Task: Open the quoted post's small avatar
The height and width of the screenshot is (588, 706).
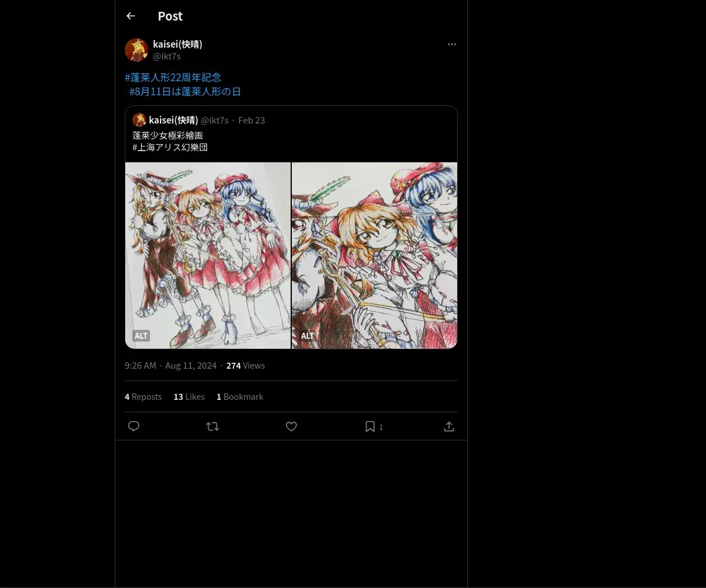Action: [139, 120]
